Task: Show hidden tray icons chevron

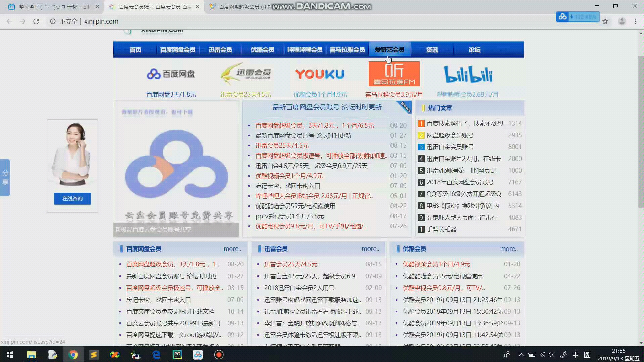Action: 521,355
